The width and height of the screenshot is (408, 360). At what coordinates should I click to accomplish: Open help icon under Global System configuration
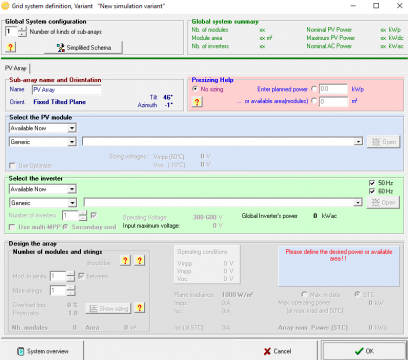tap(10, 47)
